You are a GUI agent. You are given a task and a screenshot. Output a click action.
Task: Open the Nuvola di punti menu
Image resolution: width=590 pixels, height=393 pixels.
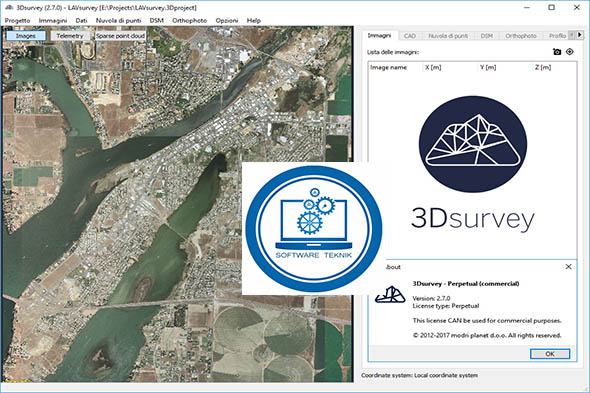[x=119, y=20]
